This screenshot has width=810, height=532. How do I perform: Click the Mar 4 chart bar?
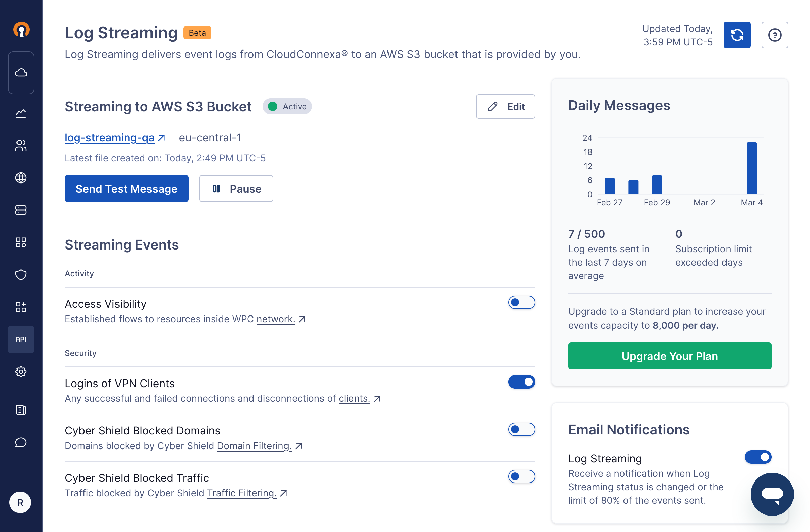coord(751,168)
